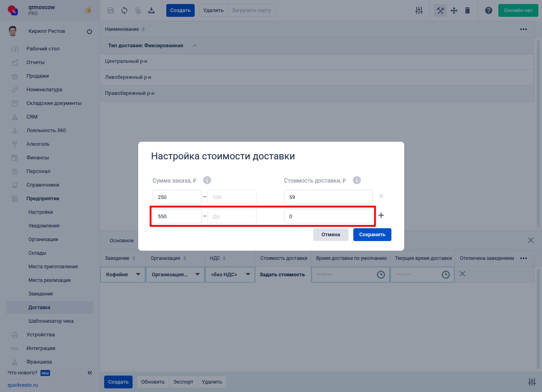Switch to the Основное tab

122,241
